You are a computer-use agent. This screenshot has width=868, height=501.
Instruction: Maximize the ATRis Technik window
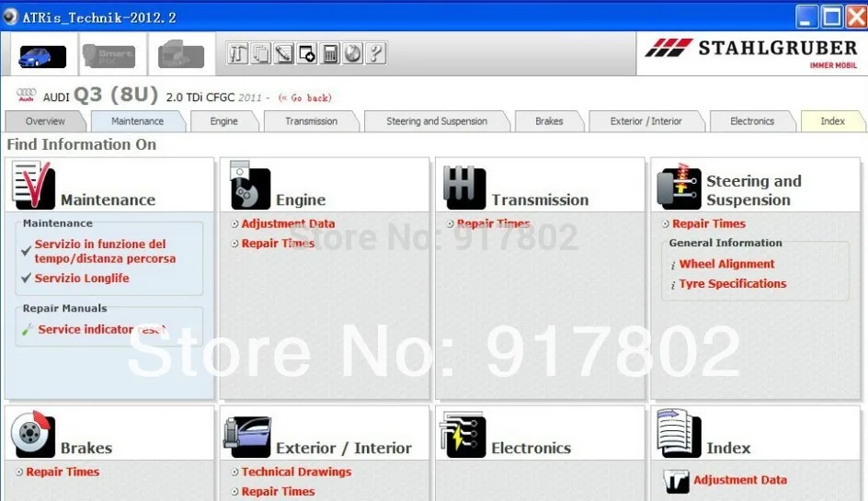click(831, 17)
